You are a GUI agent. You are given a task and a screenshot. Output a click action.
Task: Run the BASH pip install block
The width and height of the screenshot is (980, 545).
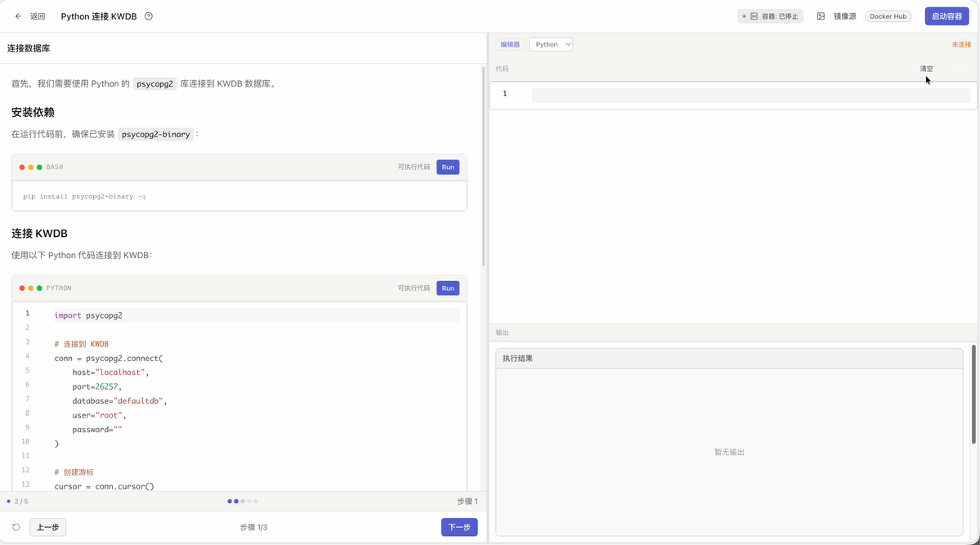click(448, 167)
